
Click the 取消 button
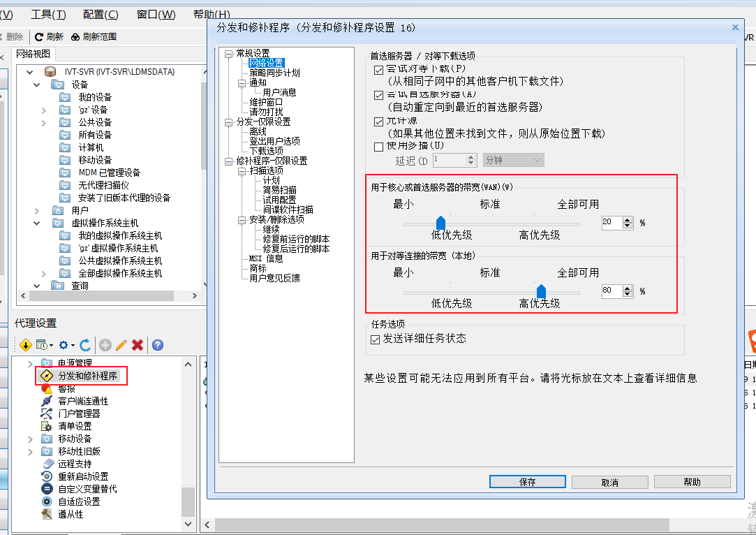609,482
